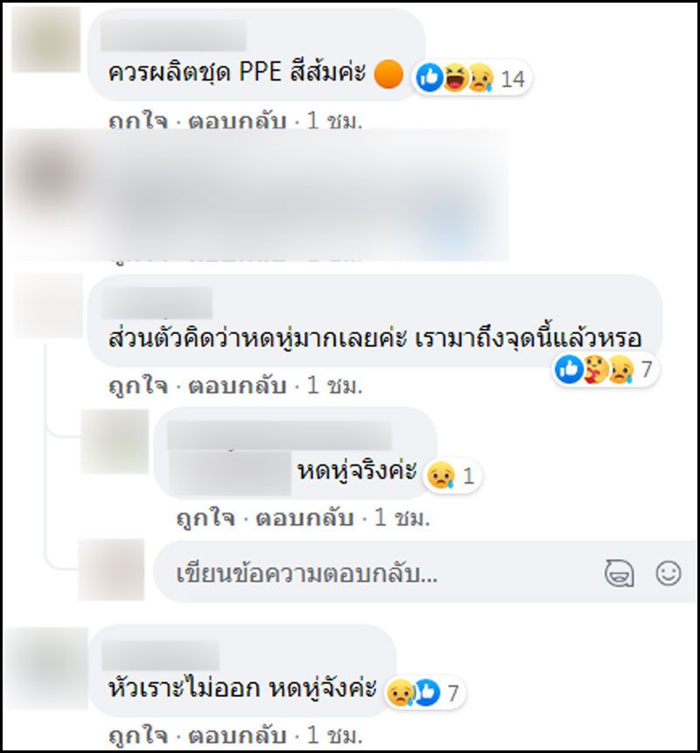Screen dimensions: 700x753
Task: Click the like reaction icon on PPE comment
Action: [x=429, y=77]
